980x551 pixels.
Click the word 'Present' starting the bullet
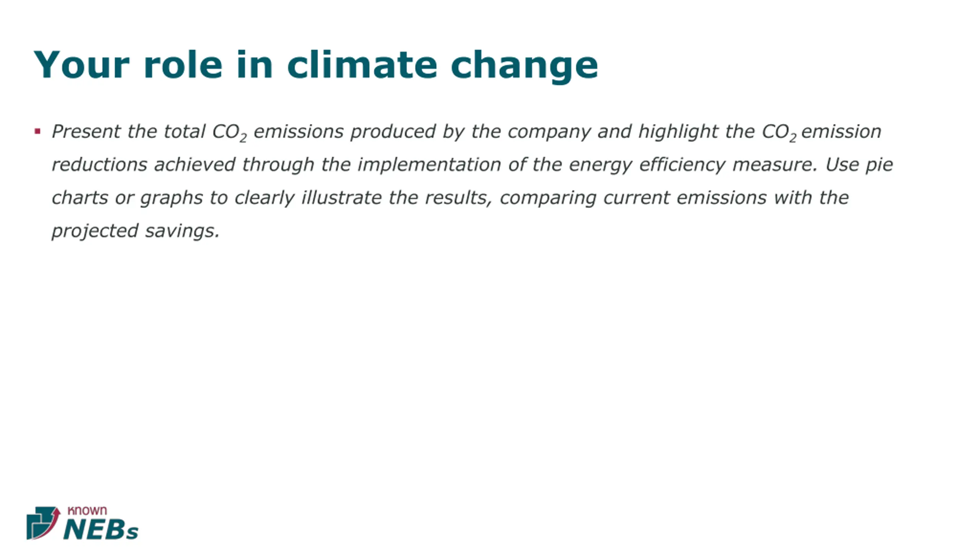pos(86,132)
